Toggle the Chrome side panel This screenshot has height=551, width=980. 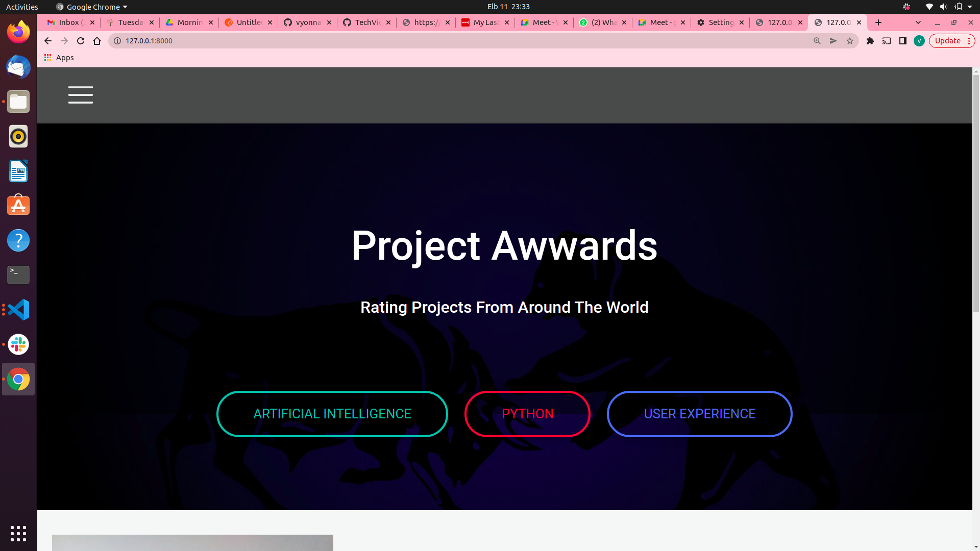tap(903, 41)
